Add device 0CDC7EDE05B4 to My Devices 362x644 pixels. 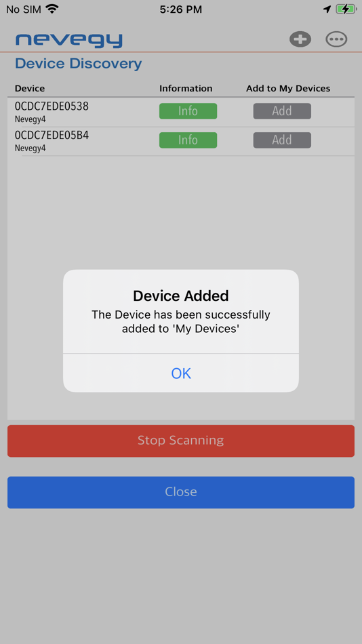tap(282, 140)
